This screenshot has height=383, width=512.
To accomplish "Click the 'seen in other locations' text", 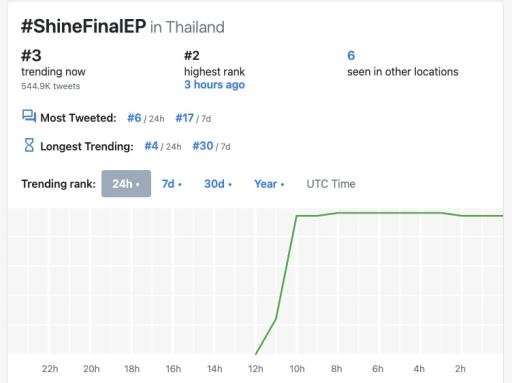I will tap(403, 72).
